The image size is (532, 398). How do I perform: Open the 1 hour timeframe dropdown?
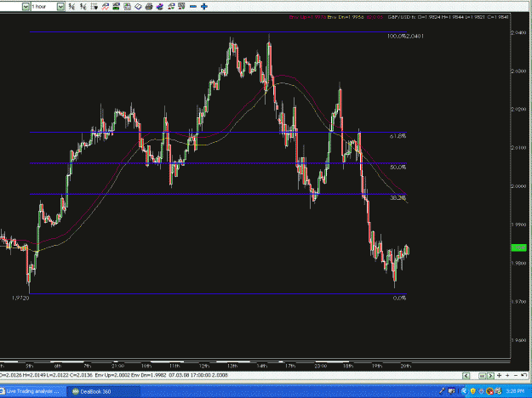pyautogui.click(x=60, y=7)
